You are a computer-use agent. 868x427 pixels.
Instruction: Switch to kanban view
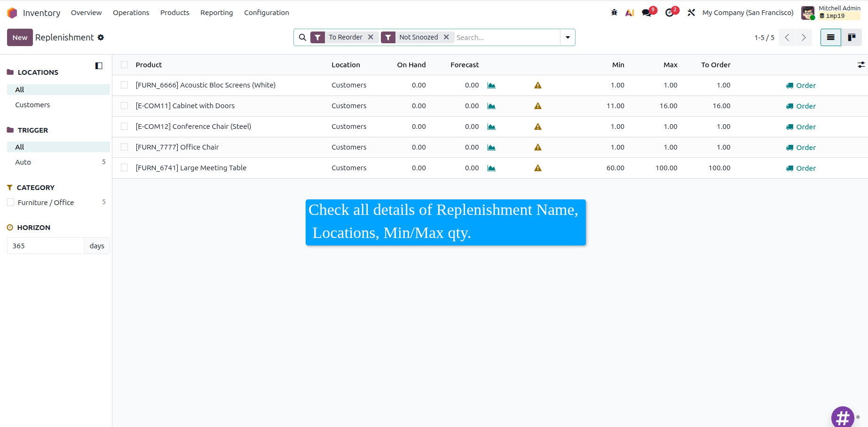tap(852, 37)
